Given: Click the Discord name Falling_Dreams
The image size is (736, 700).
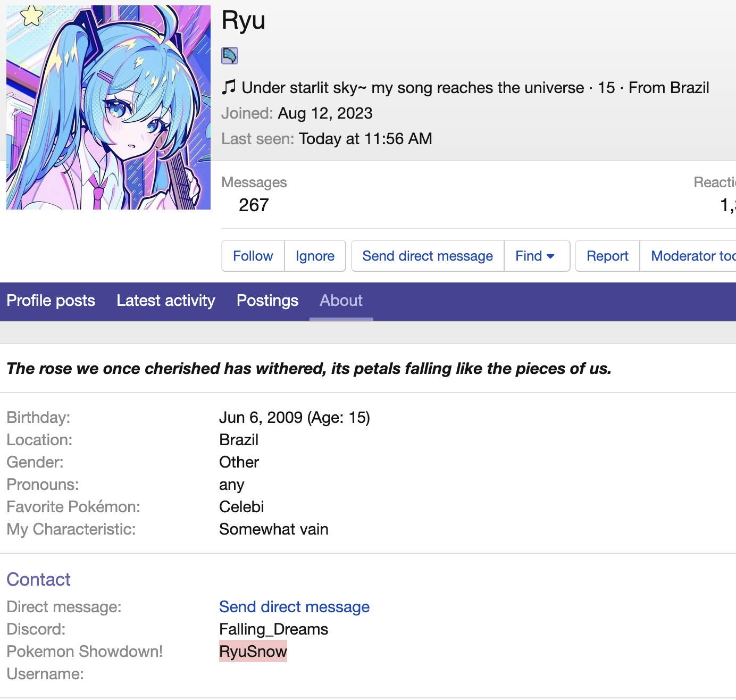Looking at the screenshot, I should tap(273, 629).
